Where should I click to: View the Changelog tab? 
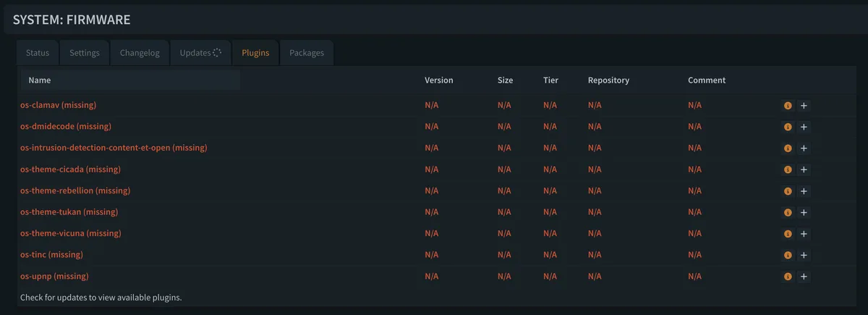140,53
